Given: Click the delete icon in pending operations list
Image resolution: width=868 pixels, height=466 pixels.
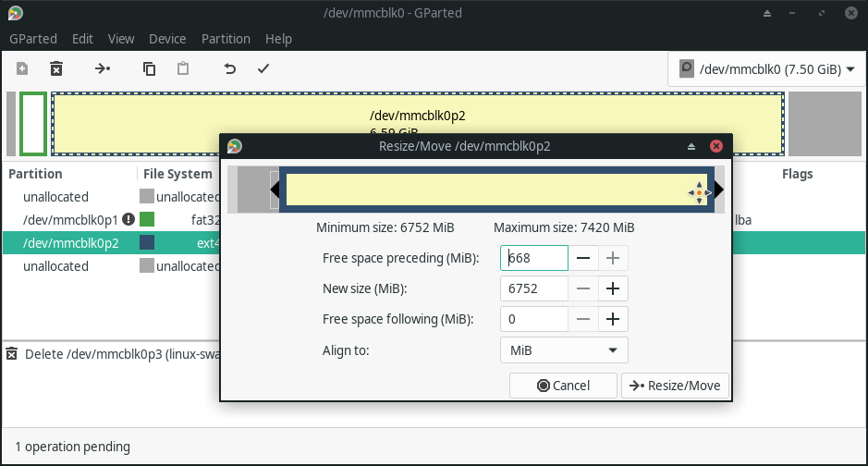Looking at the screenshot, I should pyautogui.click(x=12, y=353).
